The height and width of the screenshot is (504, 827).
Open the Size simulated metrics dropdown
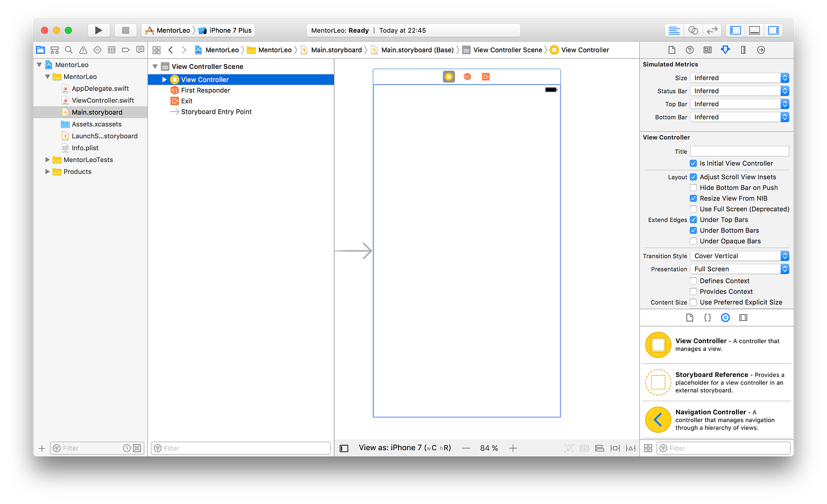pos(740,78)
